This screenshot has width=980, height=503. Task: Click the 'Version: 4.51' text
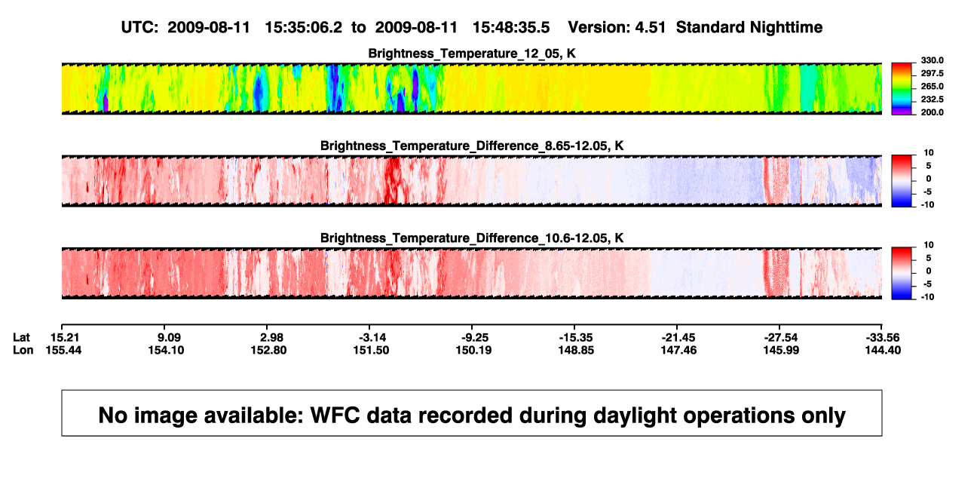point(617,27)
